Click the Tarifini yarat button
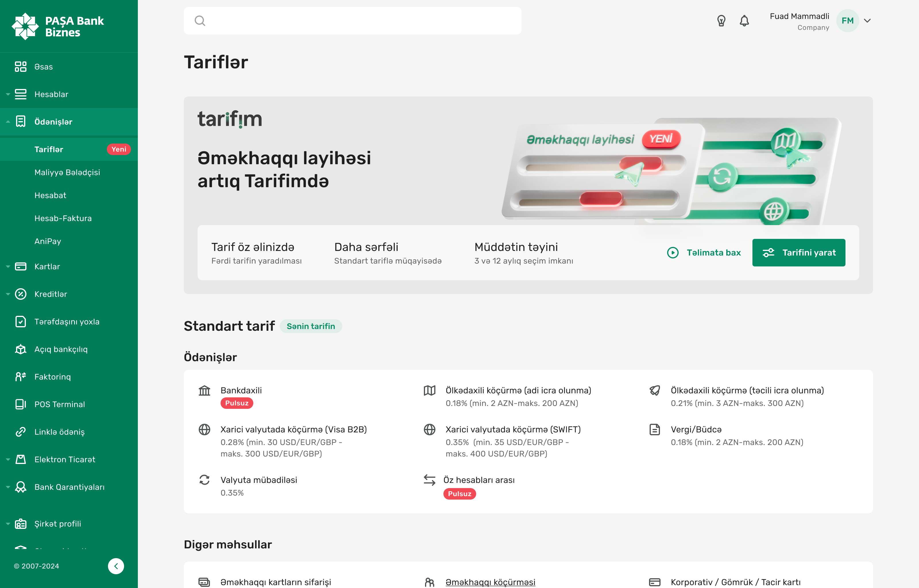 798,252
